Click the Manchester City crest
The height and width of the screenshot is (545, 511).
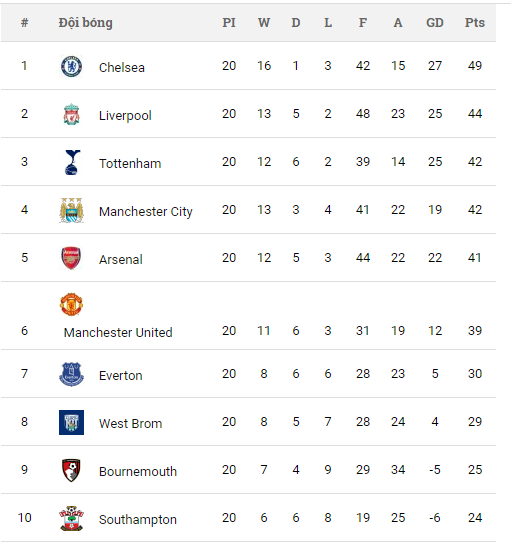pyautogui.click(x=71, y=210)
